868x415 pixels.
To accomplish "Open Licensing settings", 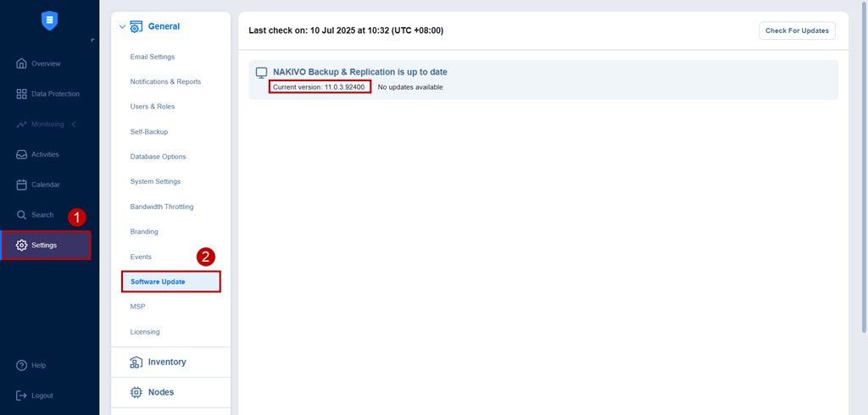I will 144,332.
